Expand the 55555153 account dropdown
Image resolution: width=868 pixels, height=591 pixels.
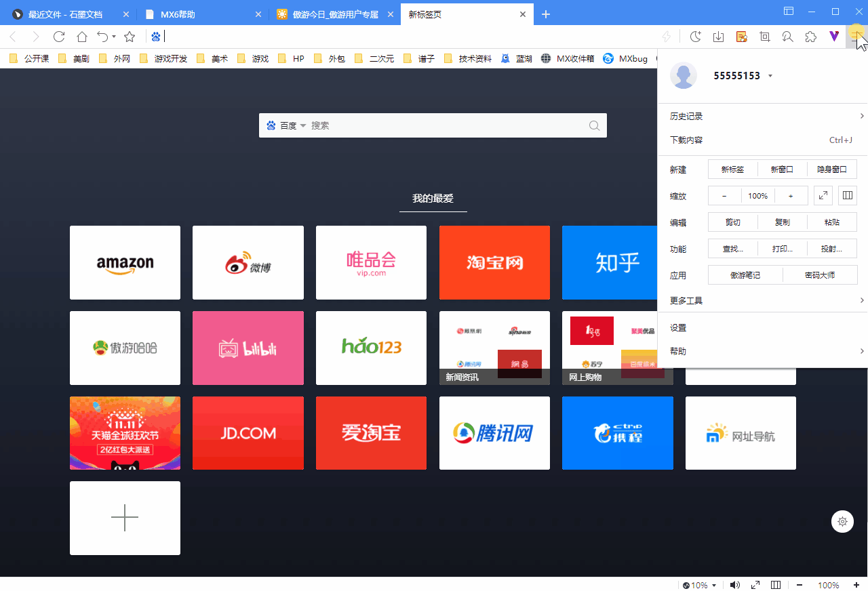[770, 76]
